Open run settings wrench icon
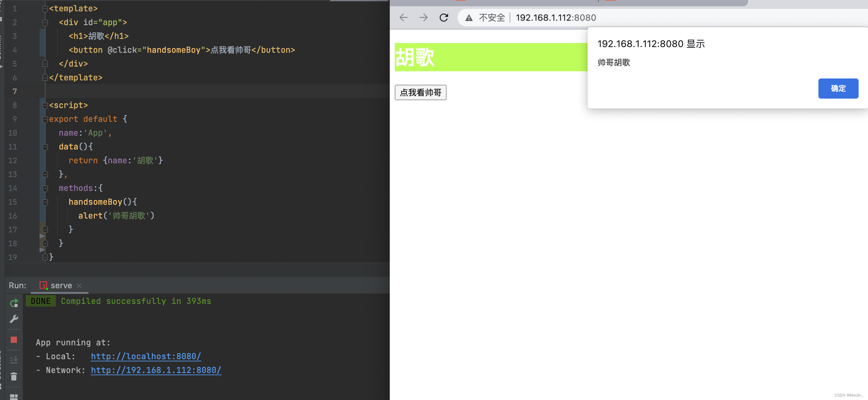This screenshot has height=400, width=868. point(14,319)
